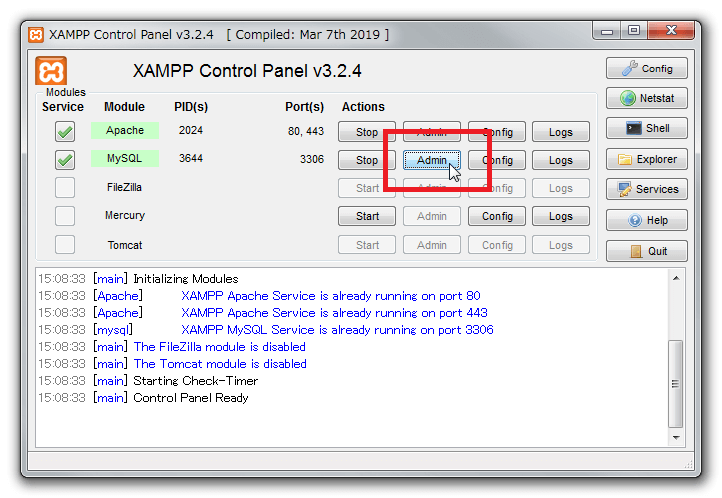This screenshot has height=498, width=722.
Task: Open Services icon button
Action: (646, 189)
